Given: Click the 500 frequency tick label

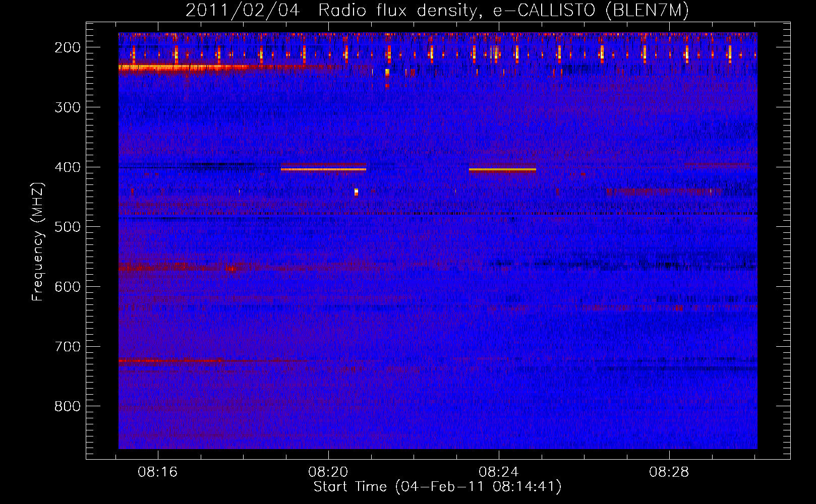Looking at the screenshot, I should point(68,227).
